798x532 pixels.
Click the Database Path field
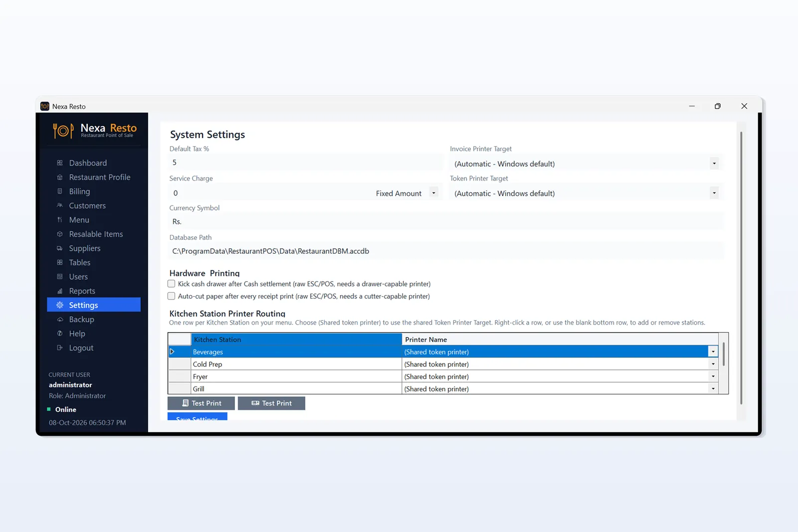[446, 251]
